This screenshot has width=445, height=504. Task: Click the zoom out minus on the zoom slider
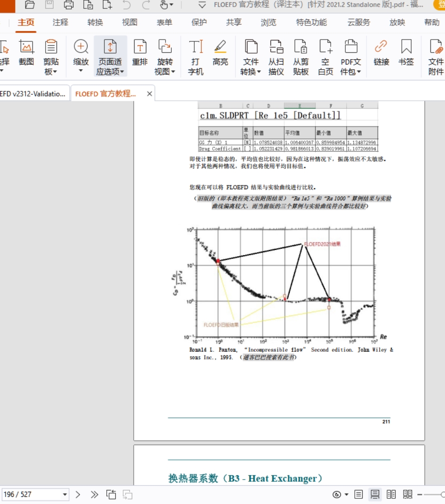point(419,494)
